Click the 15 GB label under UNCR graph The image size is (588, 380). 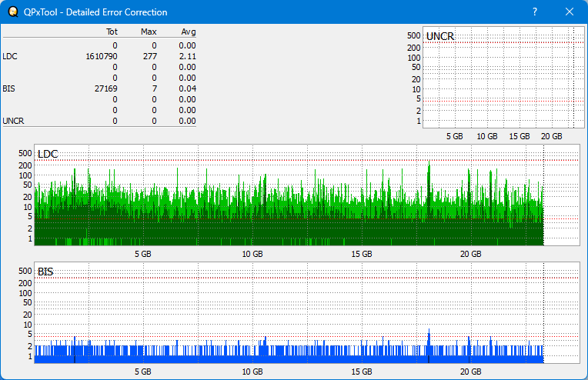pos(520,136)
